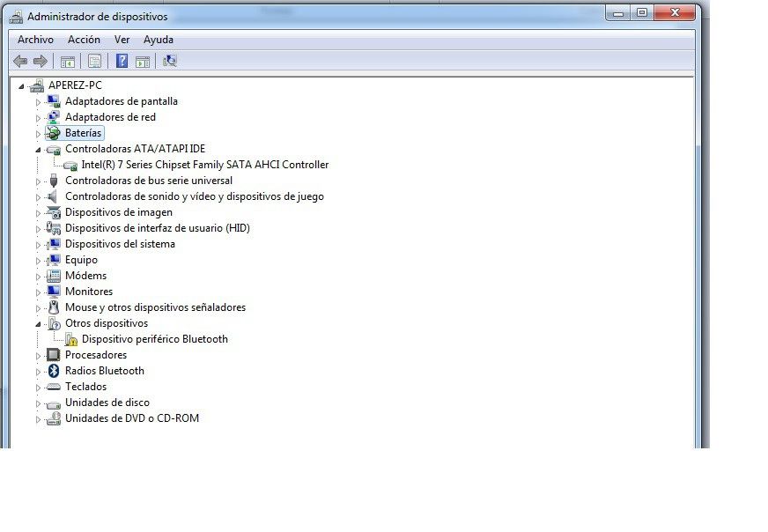Minimize the Administrador de dispositivos window
768x532 pixels.
click(618, 13)
